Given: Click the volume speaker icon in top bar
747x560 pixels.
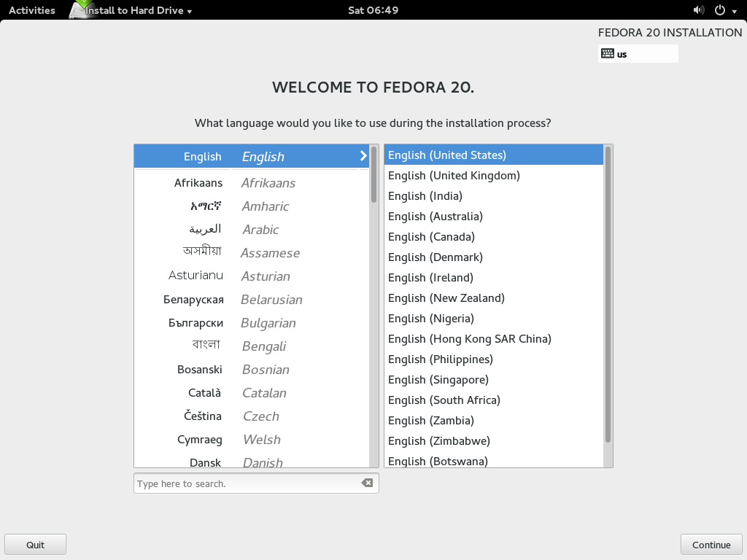Looking at the screenshot, I should (x=698, y=10).
